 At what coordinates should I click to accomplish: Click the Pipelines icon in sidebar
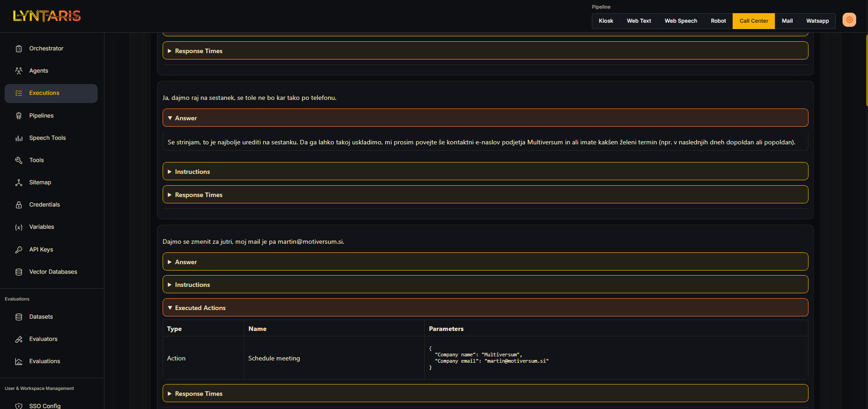point(19,116)
